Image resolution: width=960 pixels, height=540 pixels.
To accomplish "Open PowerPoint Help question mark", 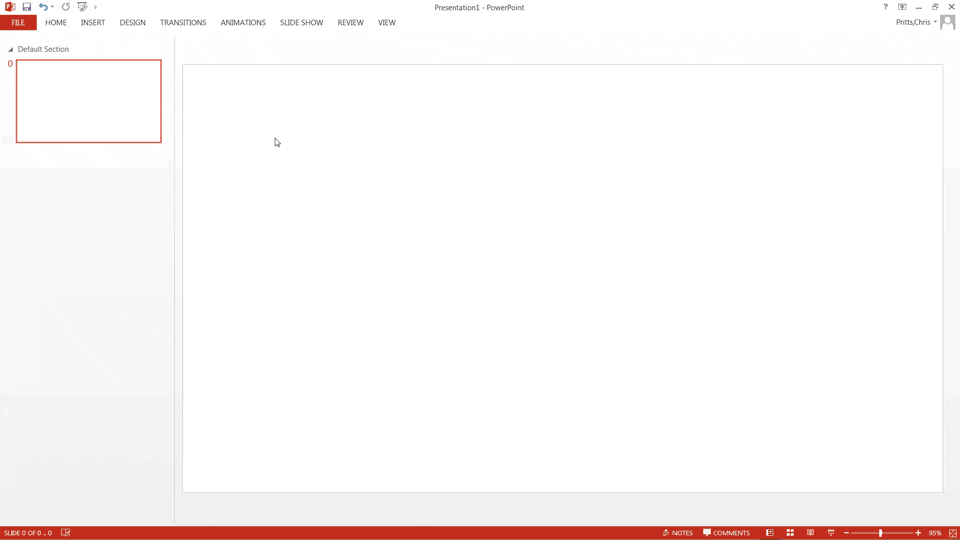I will pyautogui.click(x=885, y=7).
